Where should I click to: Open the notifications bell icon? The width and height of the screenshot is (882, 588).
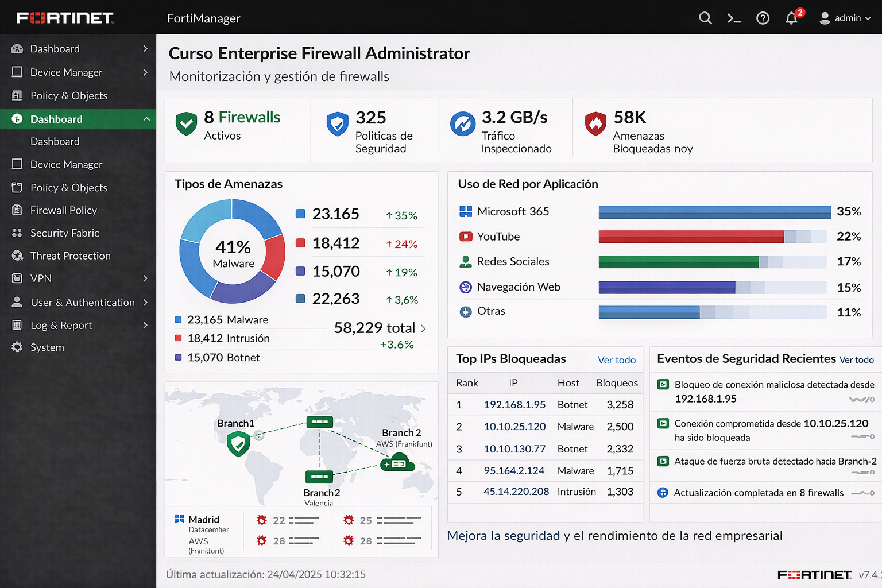[792, 18]
